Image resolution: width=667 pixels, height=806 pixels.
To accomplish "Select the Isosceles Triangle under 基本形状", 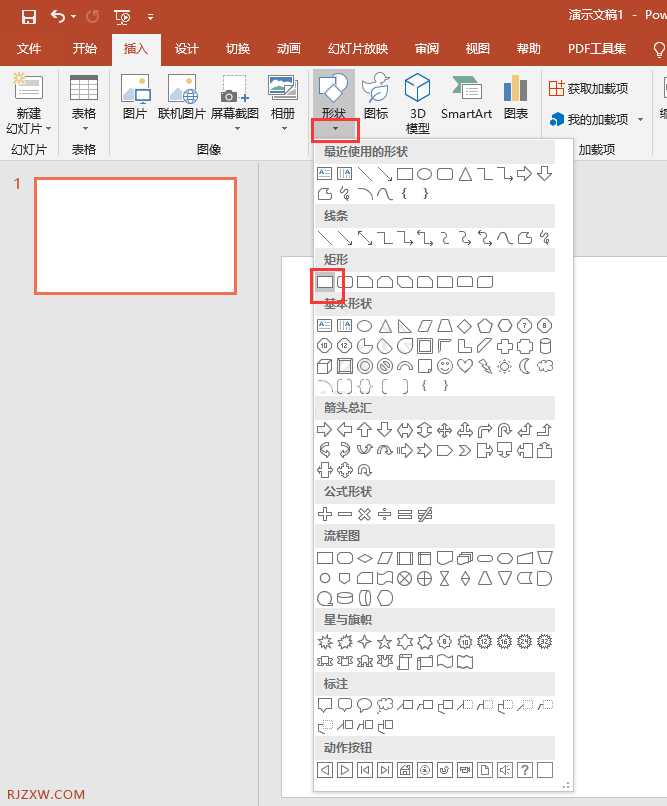I will point(385,325).
